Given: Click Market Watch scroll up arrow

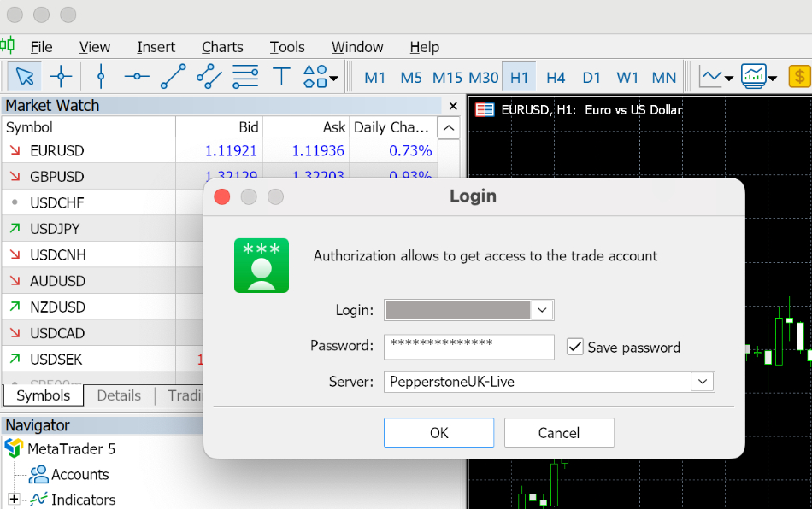Looking at the screenshot, I should [449, 127].
